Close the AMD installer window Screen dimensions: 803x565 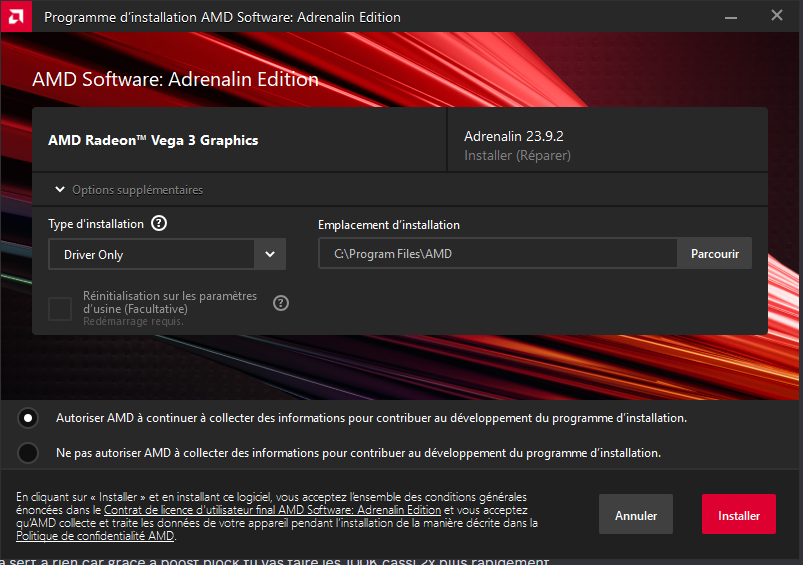777,16
